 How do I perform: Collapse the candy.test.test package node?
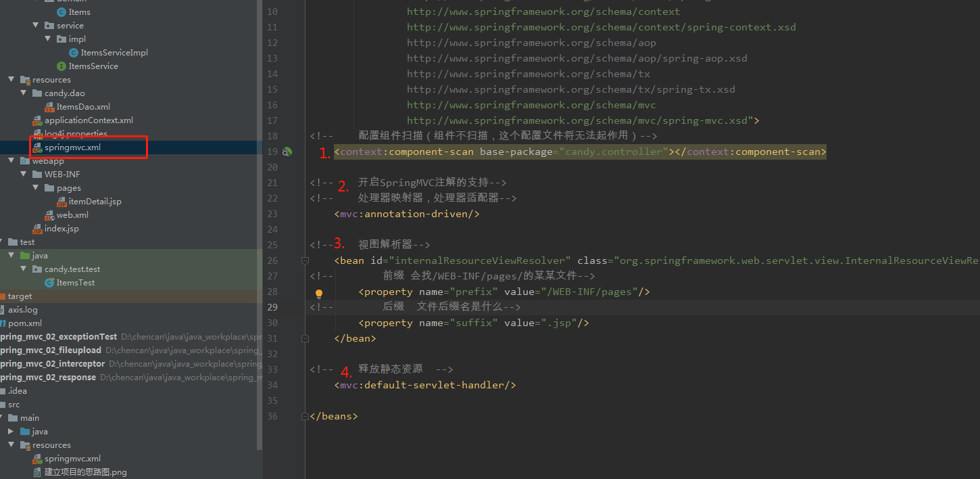[24, 269]
